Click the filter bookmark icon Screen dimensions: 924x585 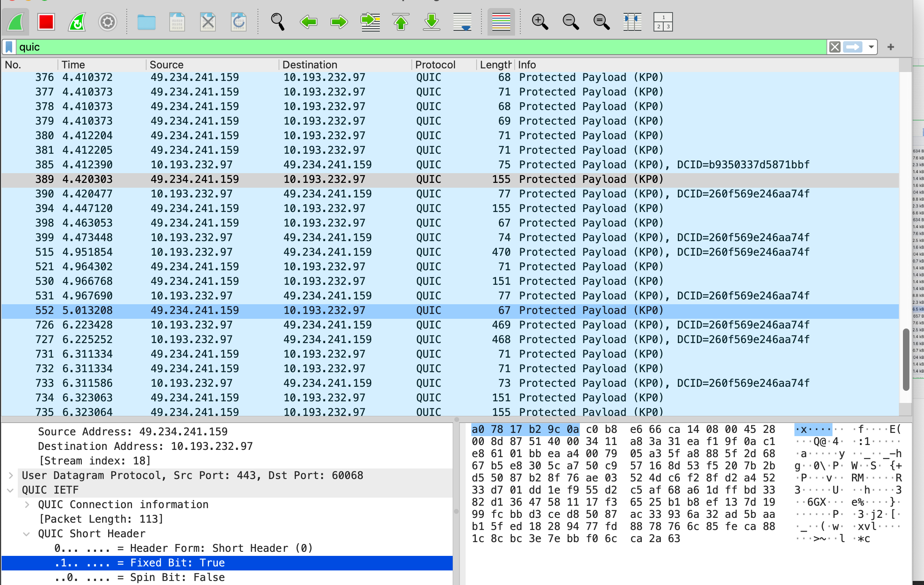point(9,47)
